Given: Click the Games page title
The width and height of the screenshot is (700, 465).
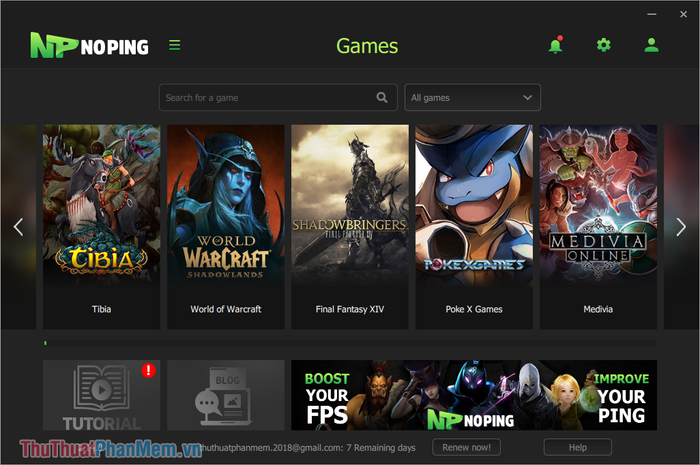Looking at the screenshot, I should click(367, 46).
